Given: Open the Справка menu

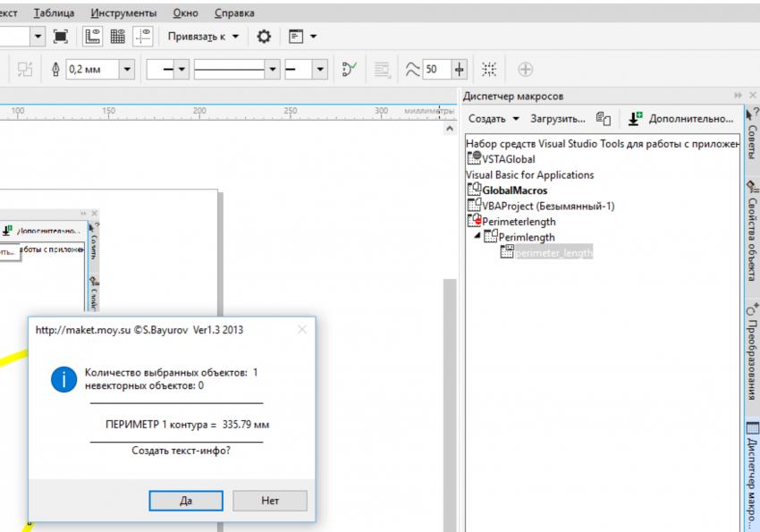Looking at the screenshot, I should click(x=234, y=13).
